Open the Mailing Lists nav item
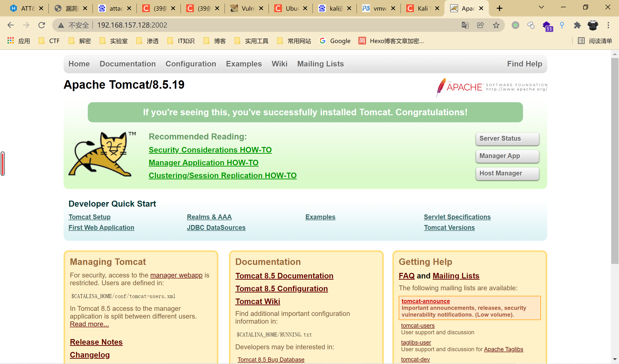 (320, 64)
